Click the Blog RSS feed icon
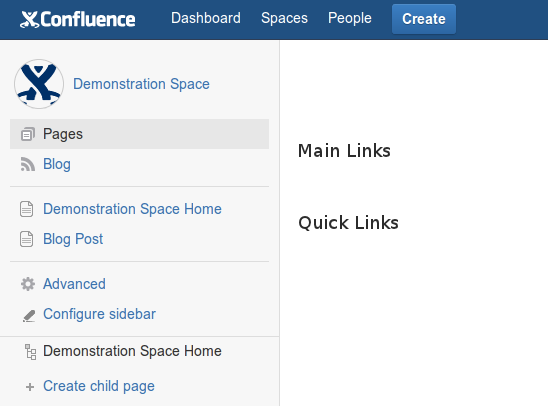Viewport: 548px width, 406px height. [x=28, y=164]
